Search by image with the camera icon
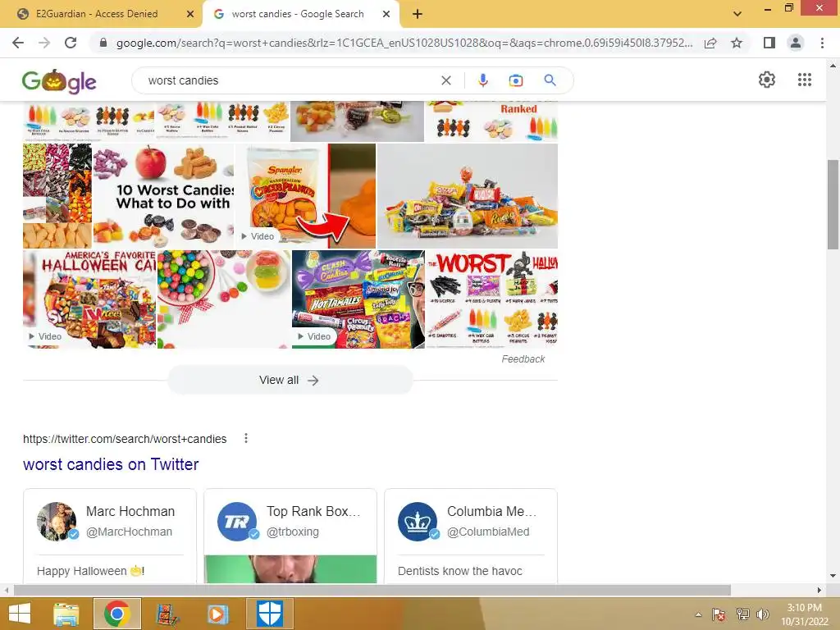 tap(516, 80)
